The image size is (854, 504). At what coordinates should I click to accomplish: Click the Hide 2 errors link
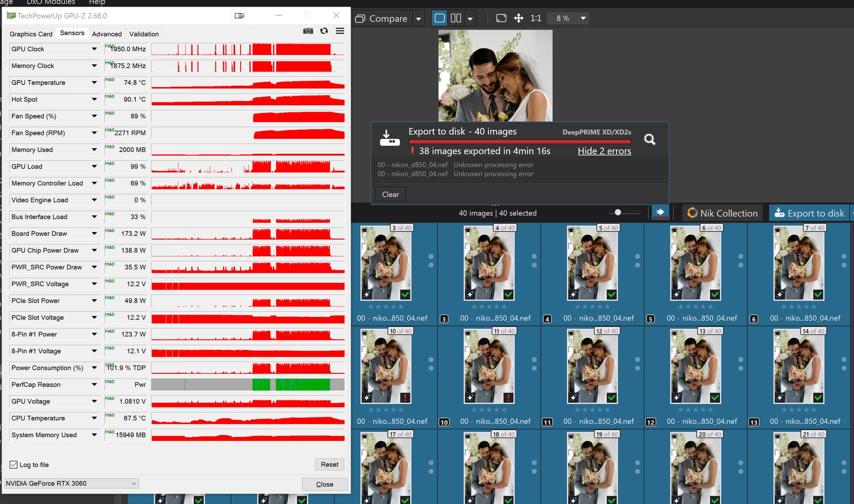604,151
